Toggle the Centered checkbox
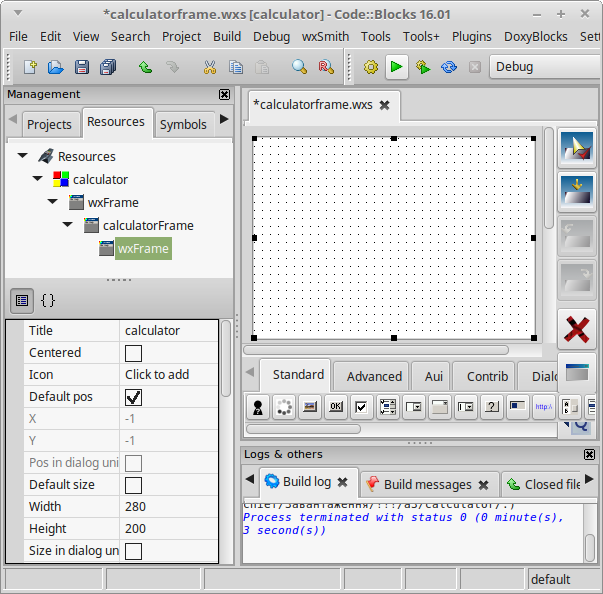 tap(133, 353)
